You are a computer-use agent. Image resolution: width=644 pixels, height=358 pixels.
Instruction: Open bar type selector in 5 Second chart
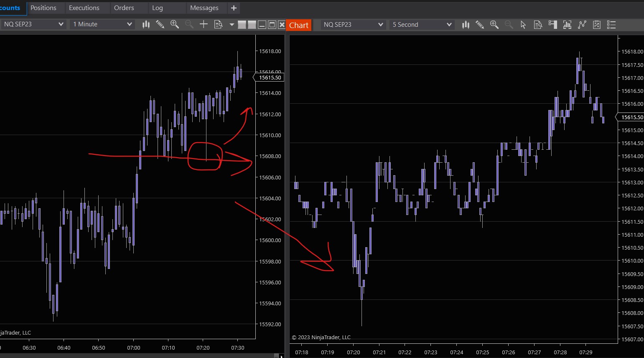466,25
